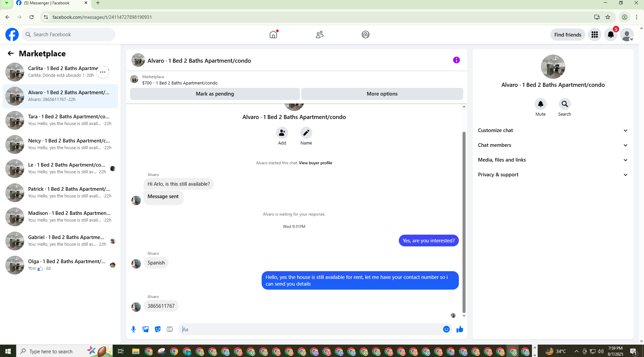Screen dimensions: 644x357
Task: Open File Explorer from taskbar
Action: 136,351
